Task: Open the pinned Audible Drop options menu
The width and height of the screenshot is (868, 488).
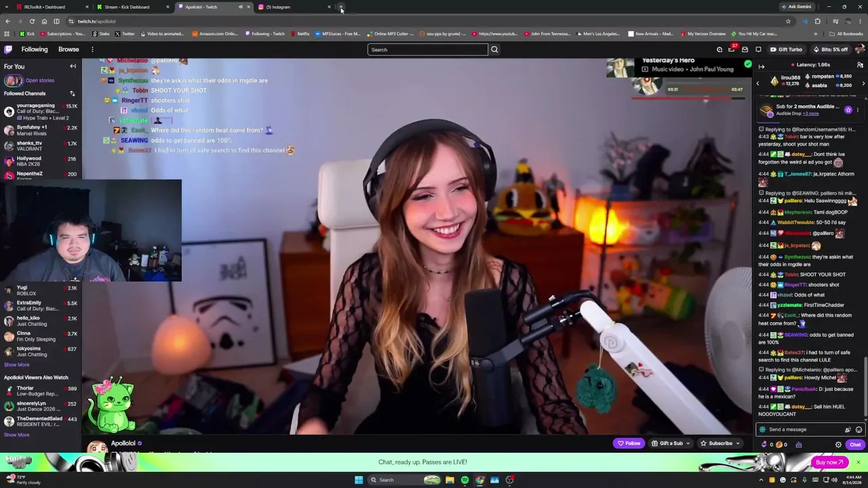Action: point(858,110)
